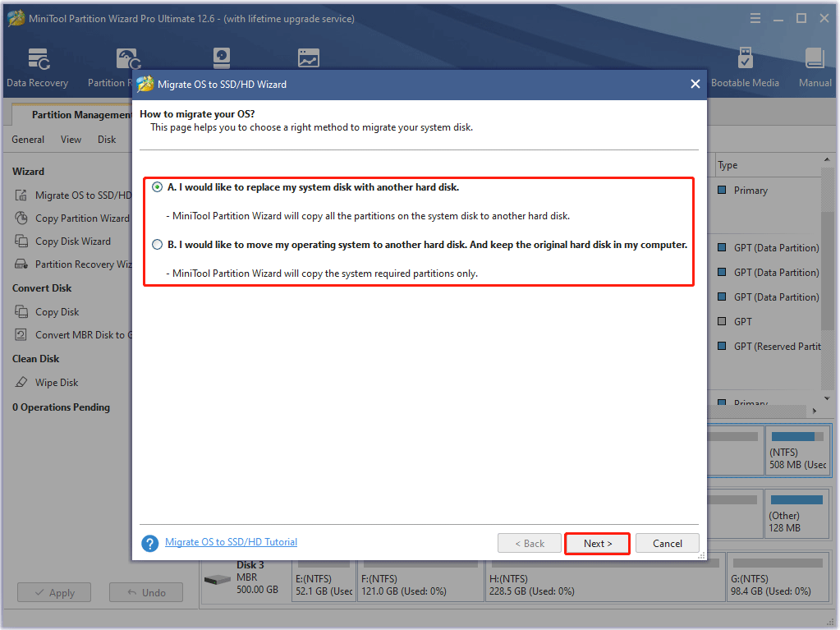840x630 pixels.
Task: Click the blue help question mark icon
Action: pyautogui.click(x=150, y=543)
